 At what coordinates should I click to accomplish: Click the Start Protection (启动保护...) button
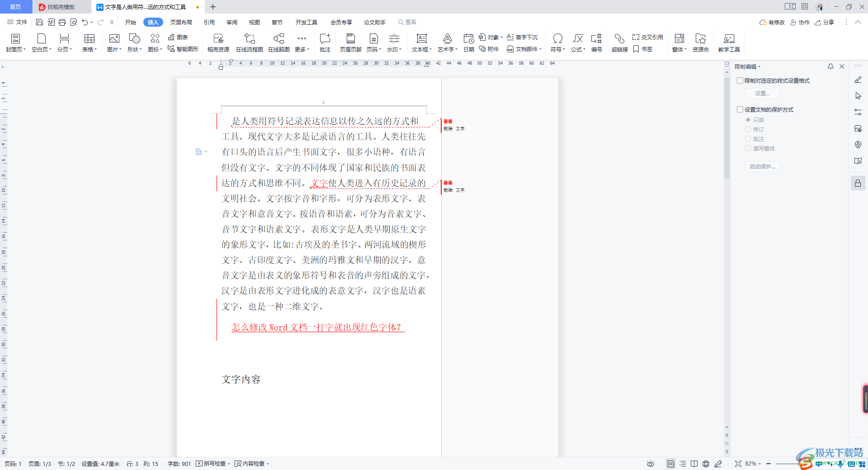762,167
